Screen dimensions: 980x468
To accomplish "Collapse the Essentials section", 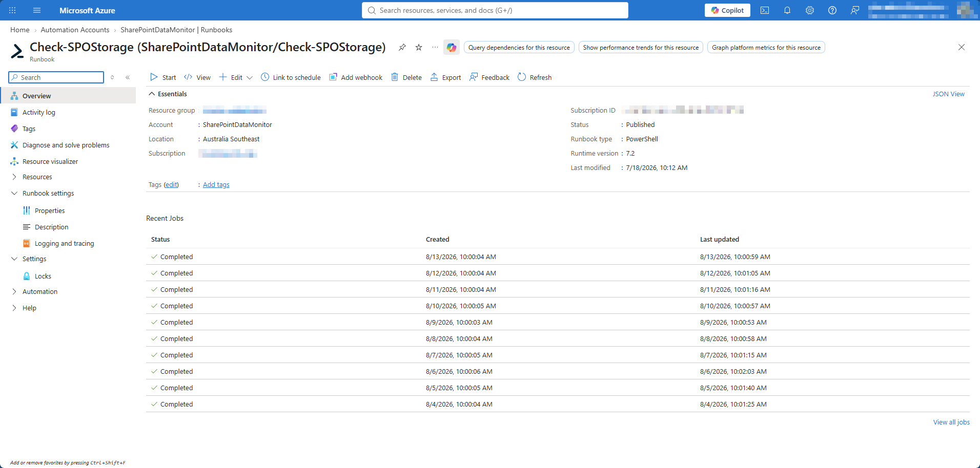I will (168, 94).
